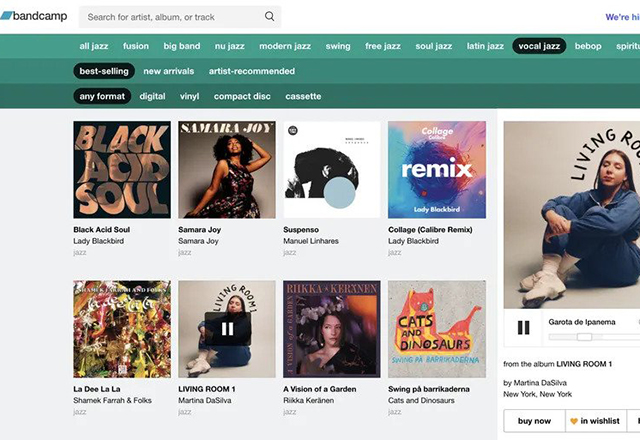Open the Black Acid Soul album cover

[x=122, y=169]
